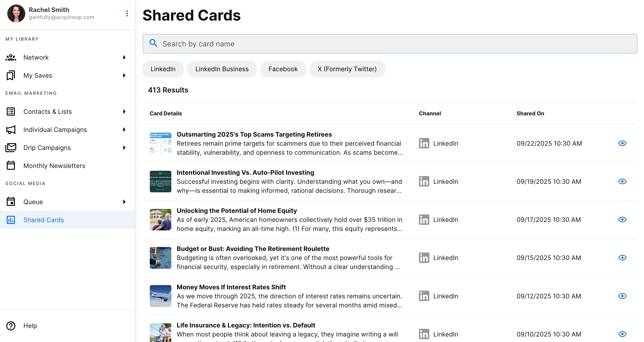Open the three-dot menu beside Rachel Smith
644x342 pixels.
(127, 14)
